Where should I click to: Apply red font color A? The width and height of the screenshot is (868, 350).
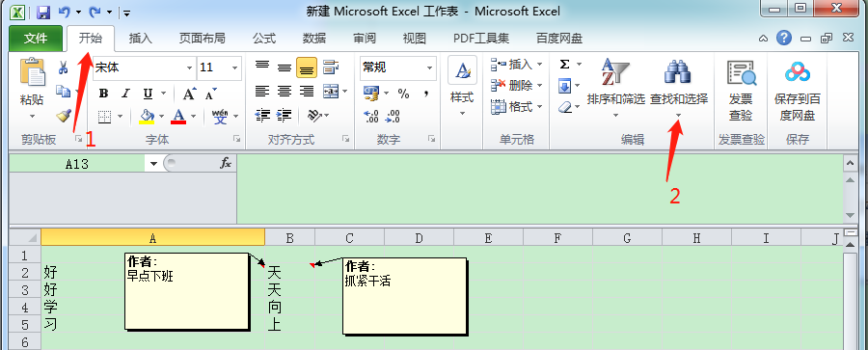(x=178, y=116)
